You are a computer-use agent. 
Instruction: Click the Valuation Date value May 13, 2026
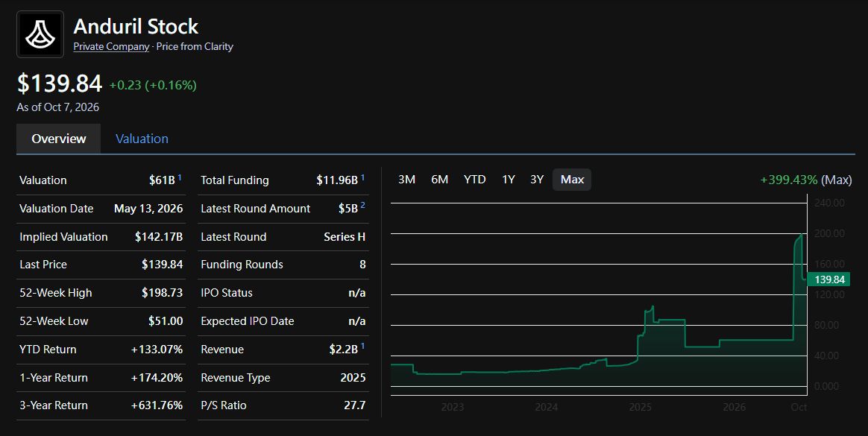click(x=148, y=209)
